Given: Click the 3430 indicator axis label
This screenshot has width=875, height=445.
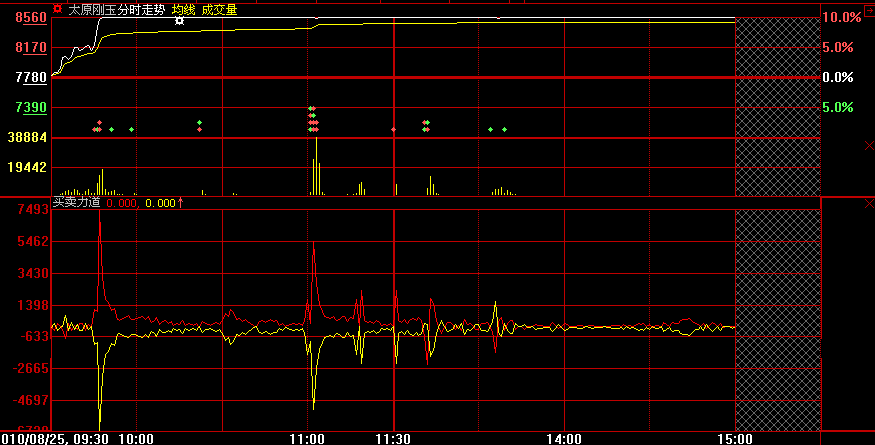Looking at the screenshot, I should point(33,274).
